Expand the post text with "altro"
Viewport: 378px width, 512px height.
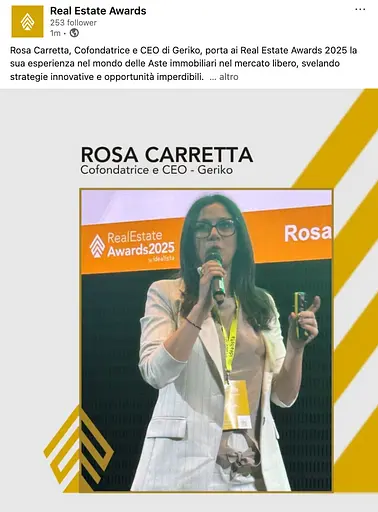(229, 77)
